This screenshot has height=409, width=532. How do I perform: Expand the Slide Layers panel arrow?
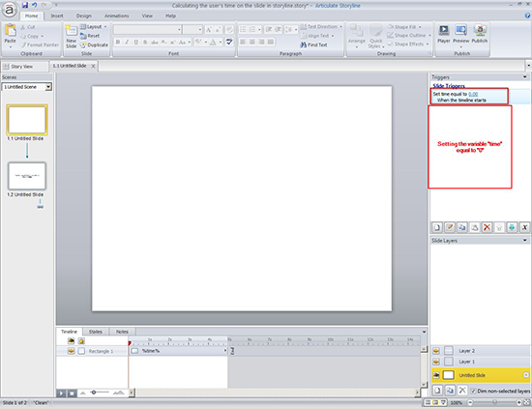click(x=525, y=241)
